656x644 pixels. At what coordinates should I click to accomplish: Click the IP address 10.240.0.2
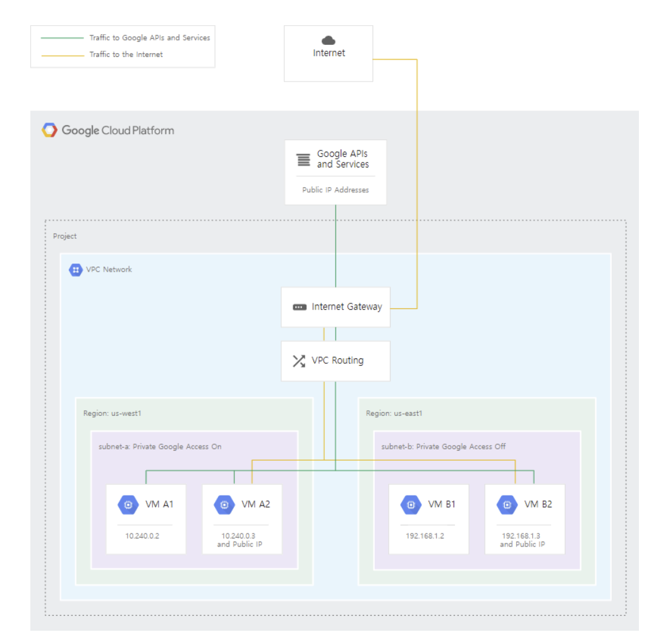pos(142,536)
